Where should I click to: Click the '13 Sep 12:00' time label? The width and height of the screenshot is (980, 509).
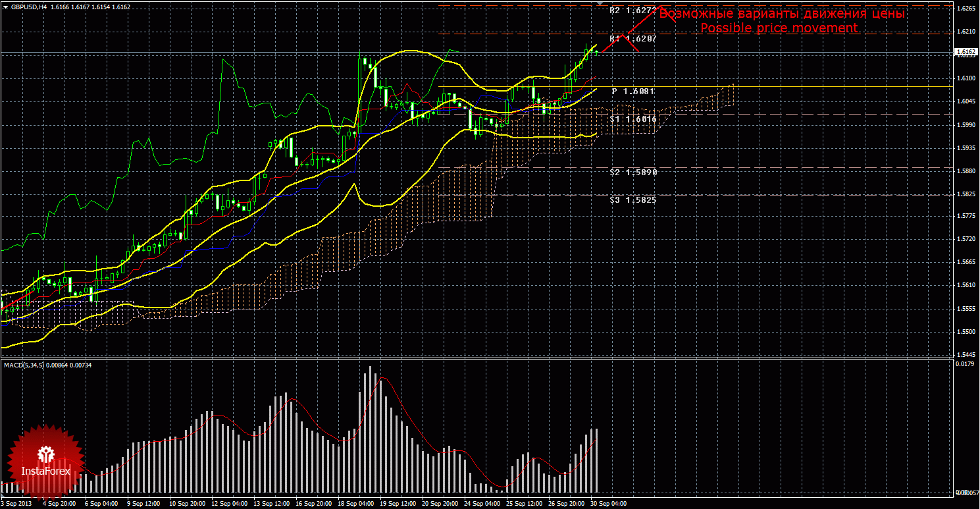tap(272, 504)
